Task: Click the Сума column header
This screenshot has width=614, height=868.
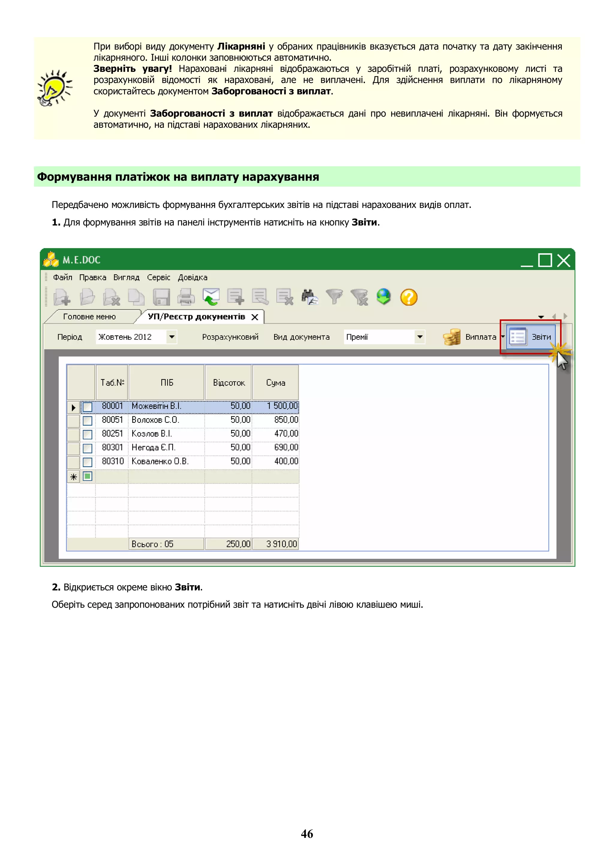Action: (x=276, y=382)
